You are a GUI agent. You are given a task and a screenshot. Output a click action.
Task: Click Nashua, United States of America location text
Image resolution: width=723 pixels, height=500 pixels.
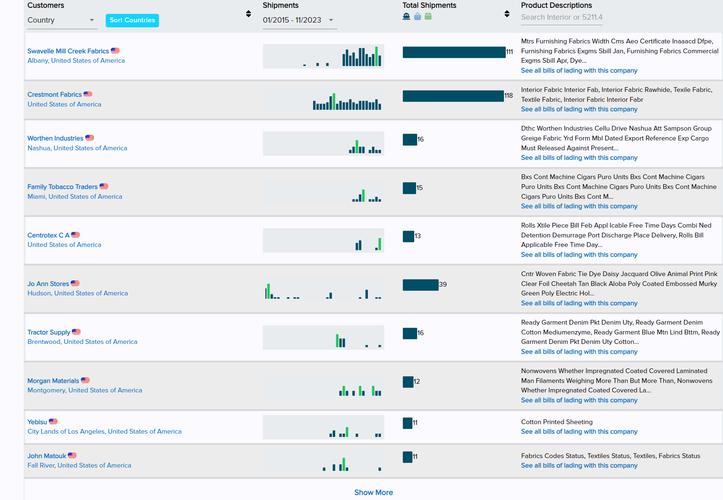77,148
